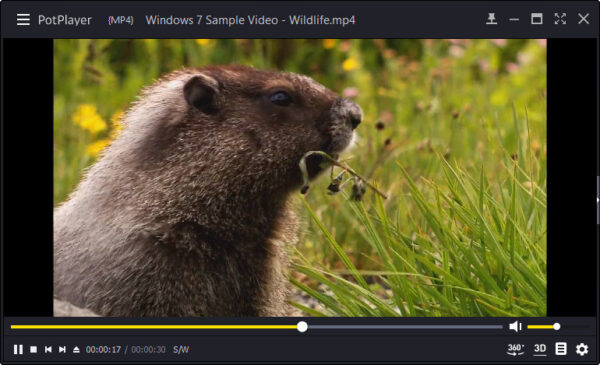Open the playlist panel icon
Image resolution: width=600 pixels, height=365 pixels.
561,349
